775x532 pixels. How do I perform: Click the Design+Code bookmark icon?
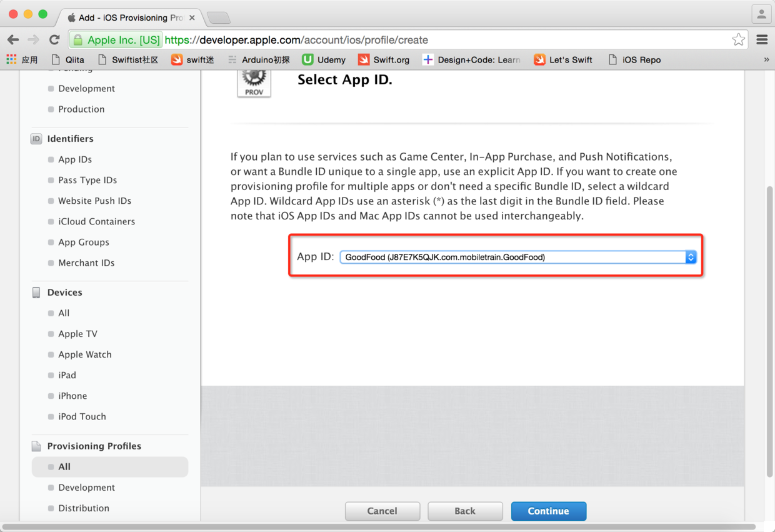pos(427,59)
